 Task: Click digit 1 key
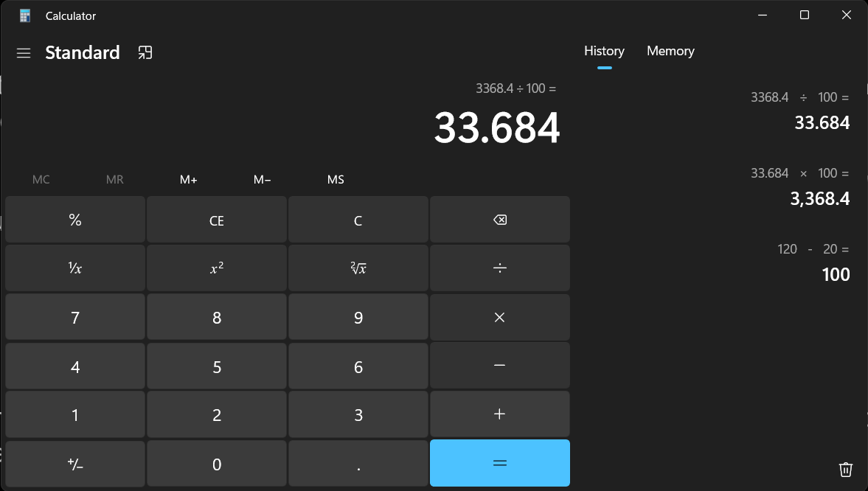[x=75, y=414]
